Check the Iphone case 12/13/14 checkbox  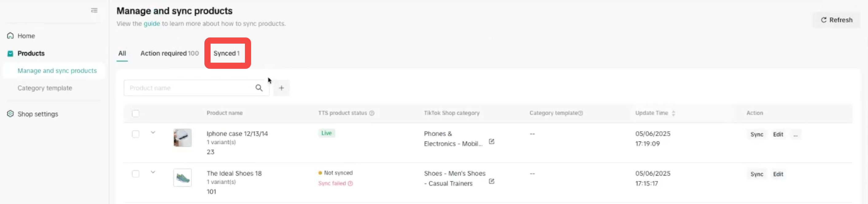136,134
